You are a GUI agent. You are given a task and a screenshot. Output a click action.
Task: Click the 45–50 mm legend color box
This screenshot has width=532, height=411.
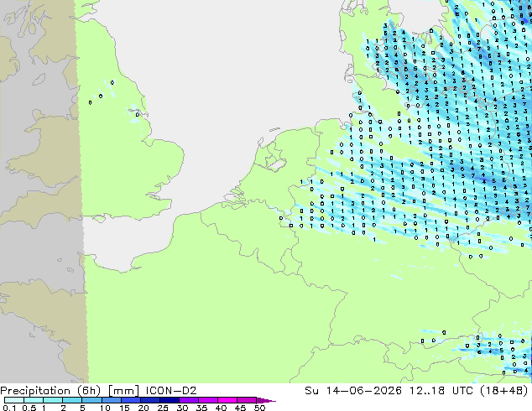pos(247,400)
